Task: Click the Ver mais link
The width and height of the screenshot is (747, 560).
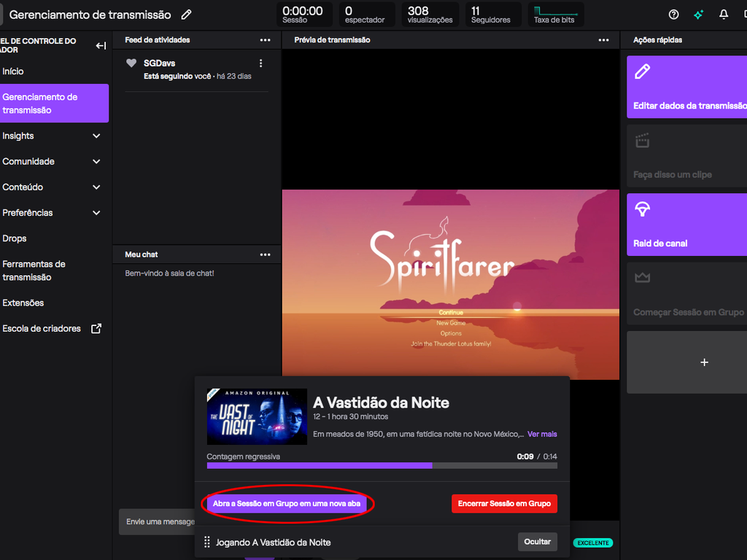Action: click(x=542, y=435)
